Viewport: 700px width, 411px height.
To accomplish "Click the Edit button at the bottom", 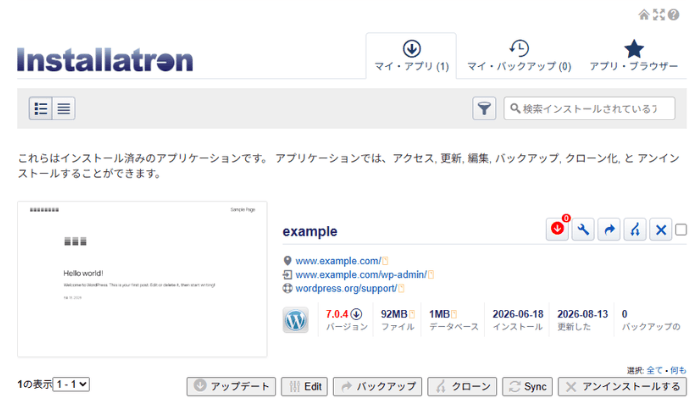I will pos(304,386).
